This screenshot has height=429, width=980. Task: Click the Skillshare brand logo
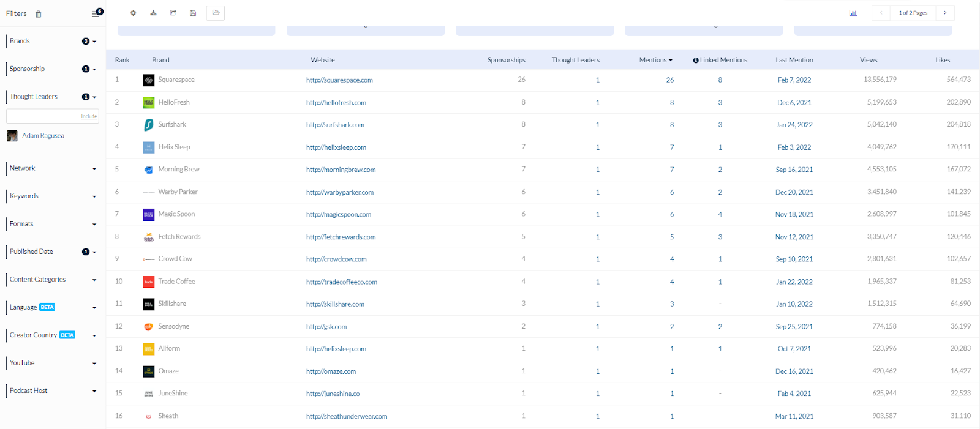tap(148, 304)
